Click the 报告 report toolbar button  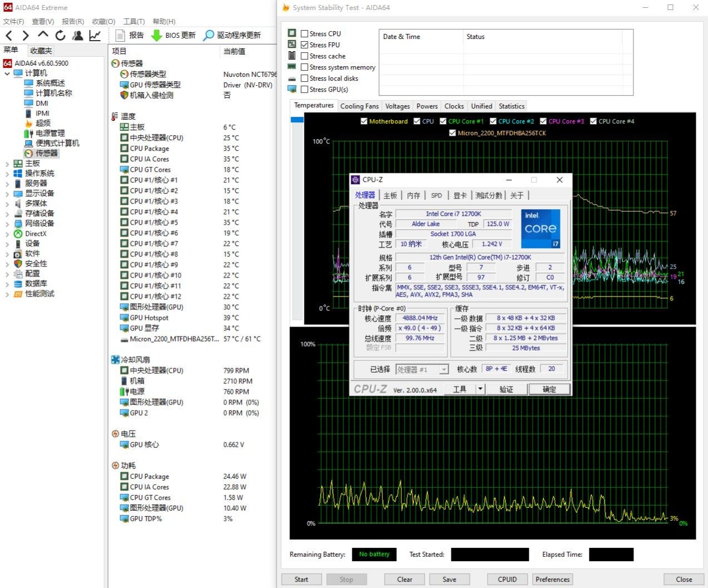(x=130, y=35)
